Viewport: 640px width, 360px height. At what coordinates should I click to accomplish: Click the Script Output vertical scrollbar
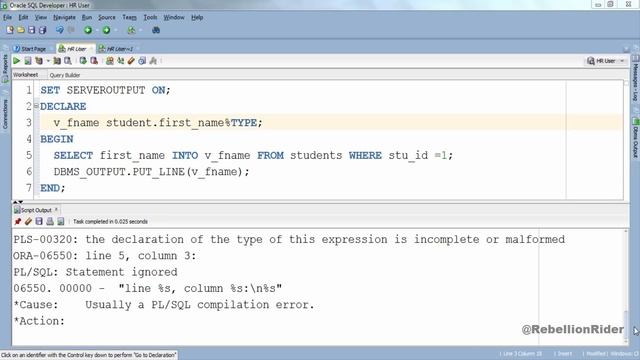click(626, 286)
